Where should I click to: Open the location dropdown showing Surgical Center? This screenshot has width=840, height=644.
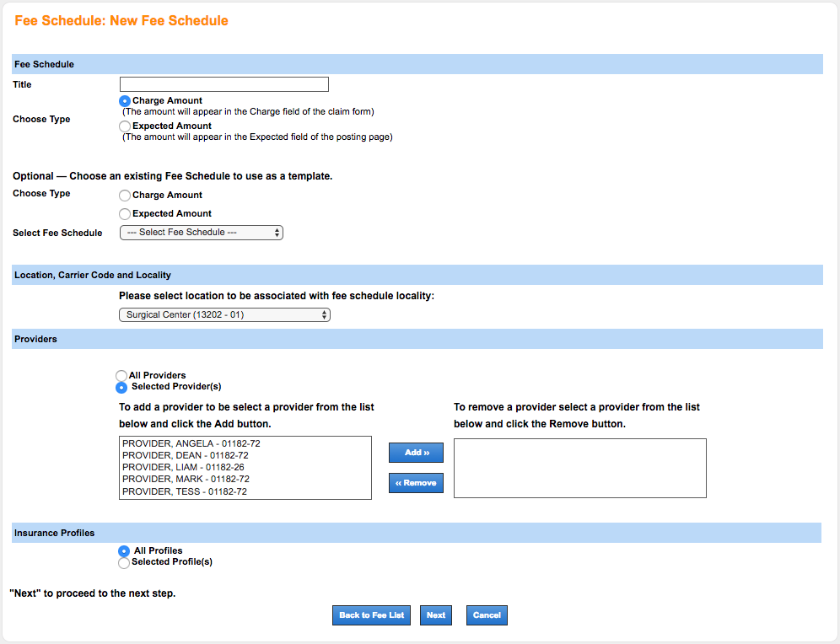point(223,314)
